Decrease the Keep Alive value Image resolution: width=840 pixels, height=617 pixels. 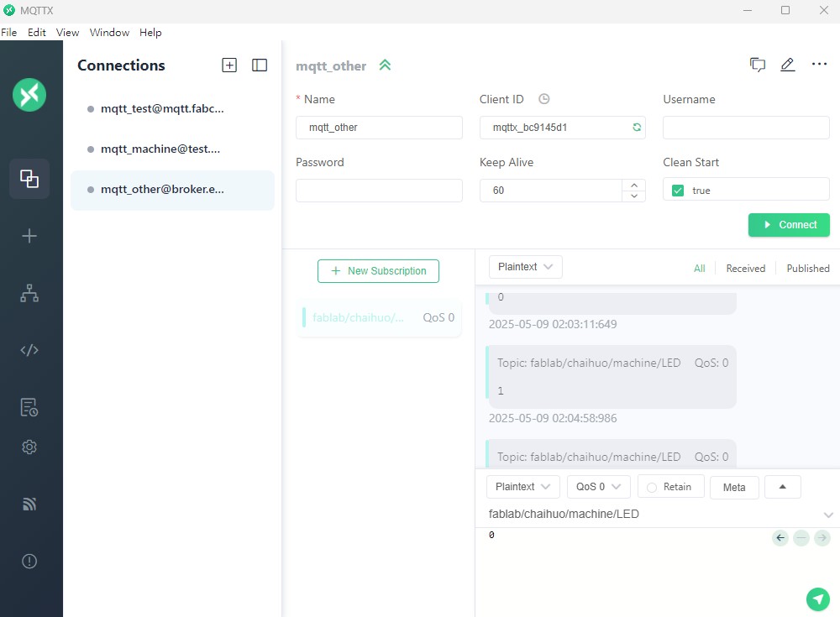(633, 196)
